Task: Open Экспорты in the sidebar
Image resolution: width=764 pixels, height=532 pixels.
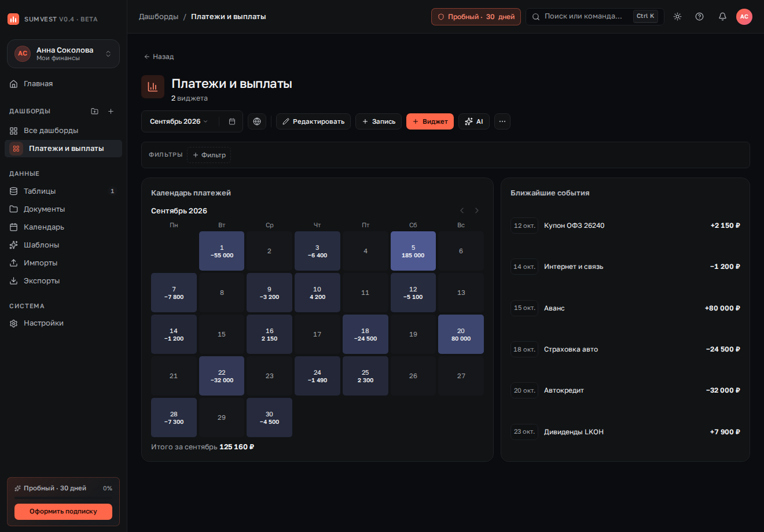Action: 63,281
